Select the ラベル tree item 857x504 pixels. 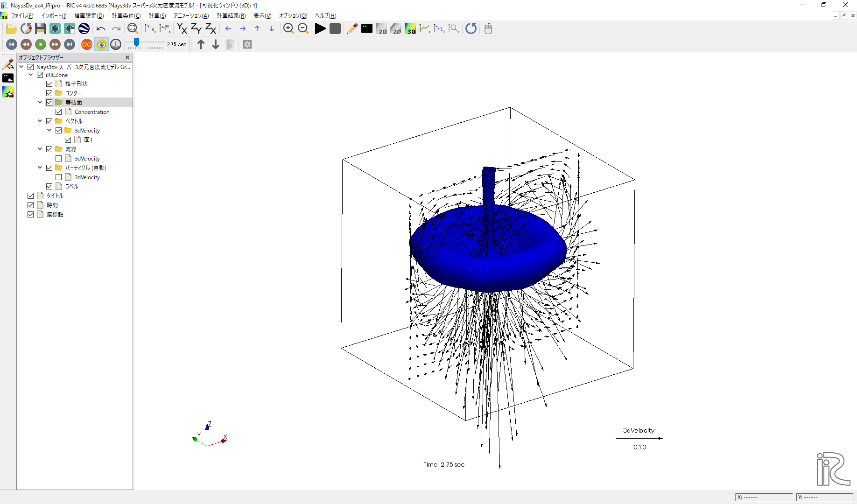72,187
